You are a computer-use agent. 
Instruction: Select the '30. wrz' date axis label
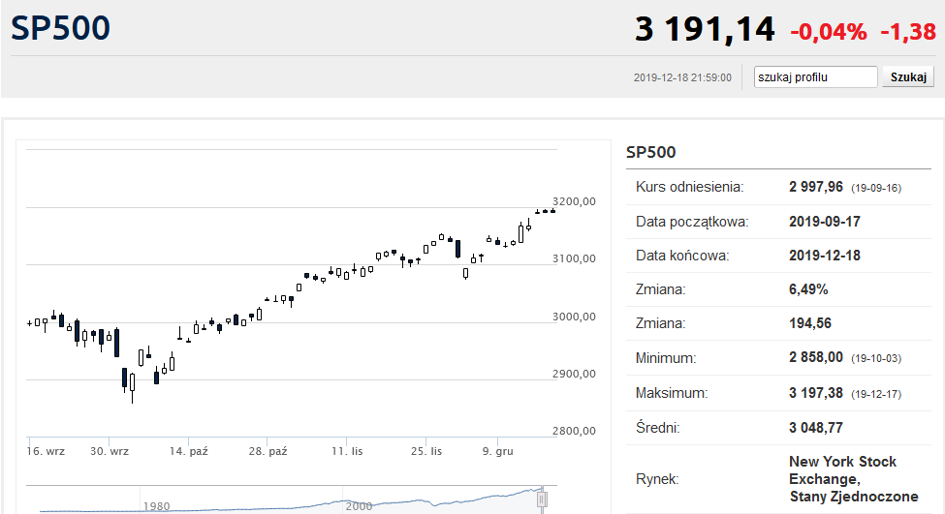point(109,451)
